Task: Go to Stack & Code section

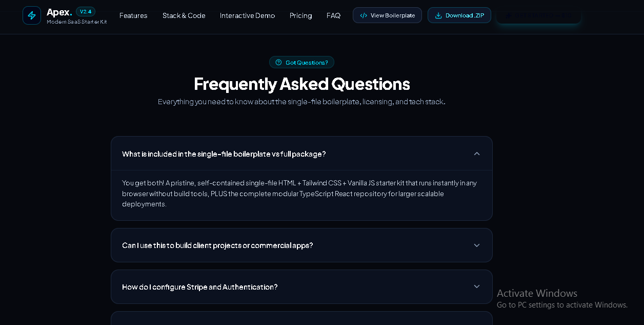Action: point(184,15)
